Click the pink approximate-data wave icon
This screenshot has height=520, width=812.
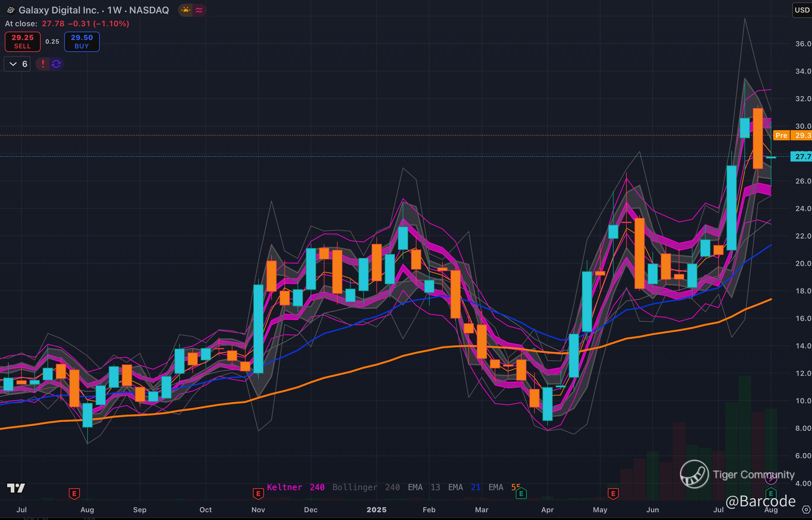(x=199, y=10)
